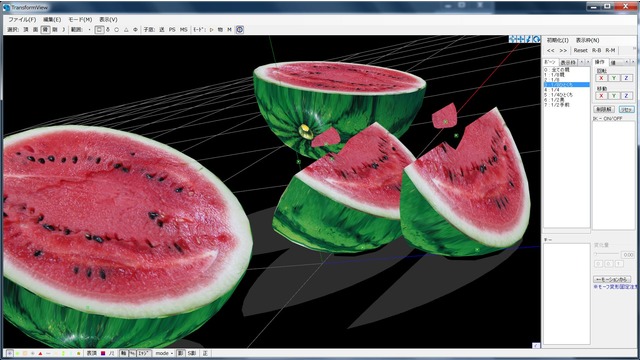640x360 pixels.
Task: Click the 制限解 button
Action: pyautogui.click(x=604, y=109)
